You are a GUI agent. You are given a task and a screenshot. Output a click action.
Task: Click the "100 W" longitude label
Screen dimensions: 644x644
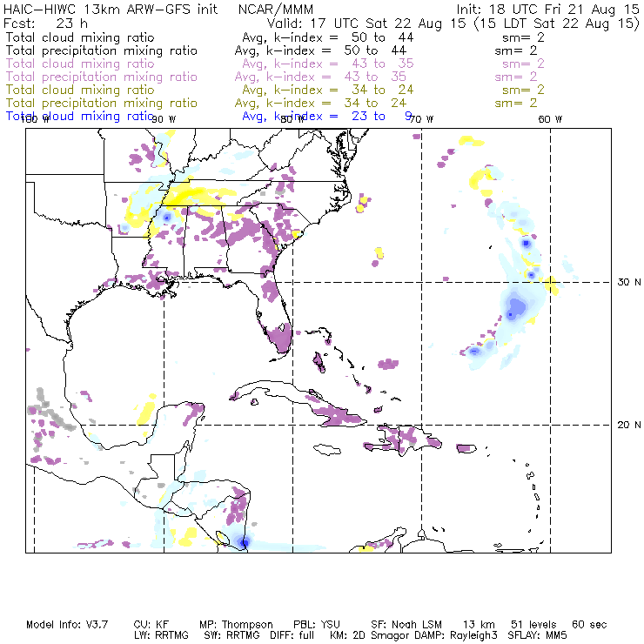[x=35, y=119]
